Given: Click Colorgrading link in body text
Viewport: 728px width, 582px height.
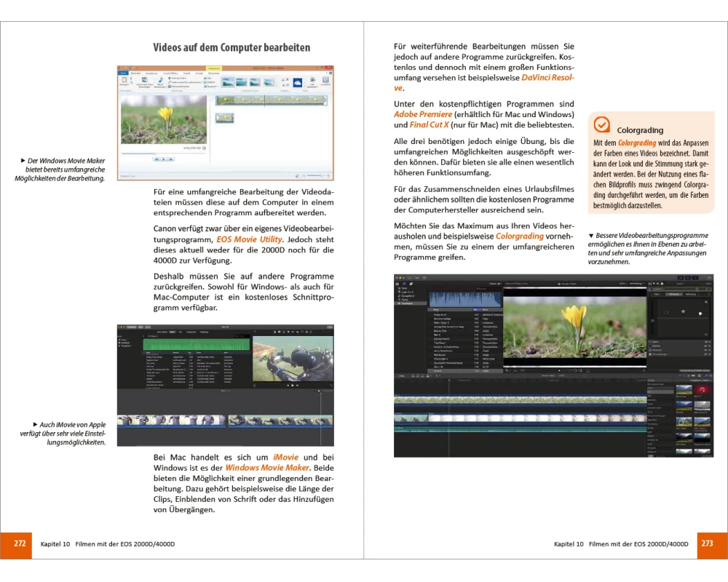Looking at the screenshot, I should pos(520,236).
